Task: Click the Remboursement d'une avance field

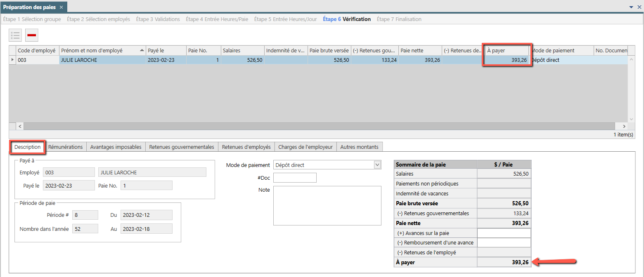Action: click(504, 242)
